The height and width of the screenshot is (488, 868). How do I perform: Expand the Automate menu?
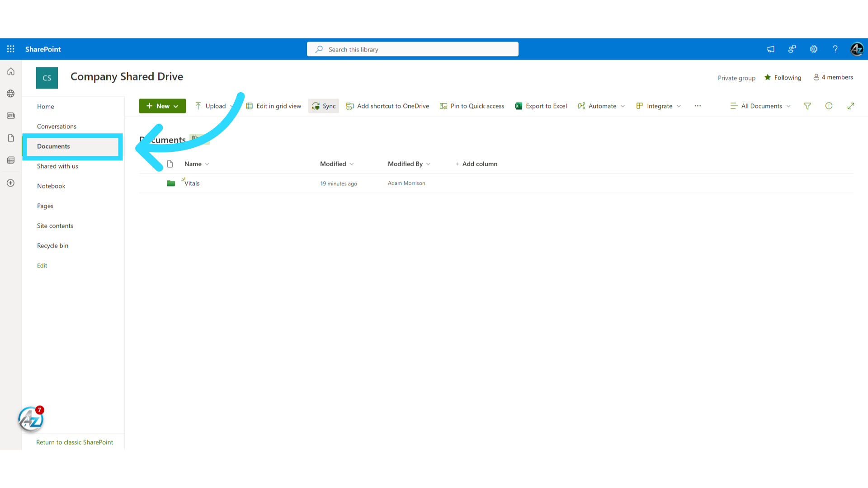point(601,106)
